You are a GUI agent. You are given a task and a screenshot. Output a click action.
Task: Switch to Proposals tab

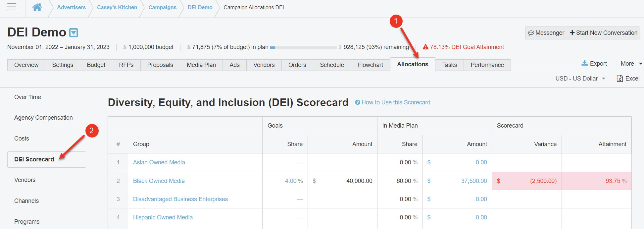click(x=160, y=65)
